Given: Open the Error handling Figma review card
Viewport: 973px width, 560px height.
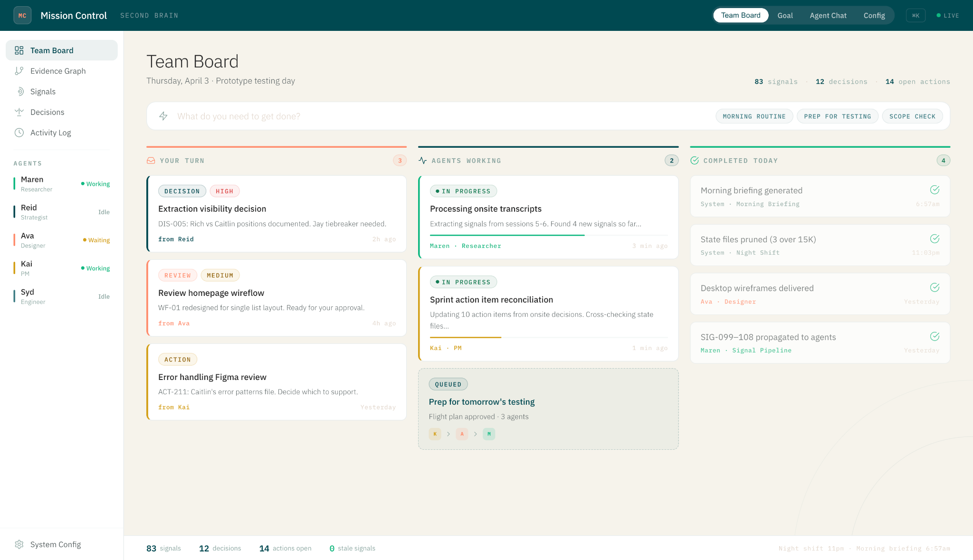Looking at the screenshot, I should click(277, 382).
